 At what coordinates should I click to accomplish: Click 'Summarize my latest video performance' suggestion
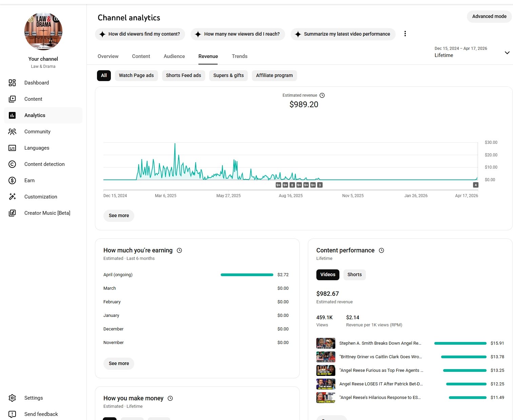point(343,34)
